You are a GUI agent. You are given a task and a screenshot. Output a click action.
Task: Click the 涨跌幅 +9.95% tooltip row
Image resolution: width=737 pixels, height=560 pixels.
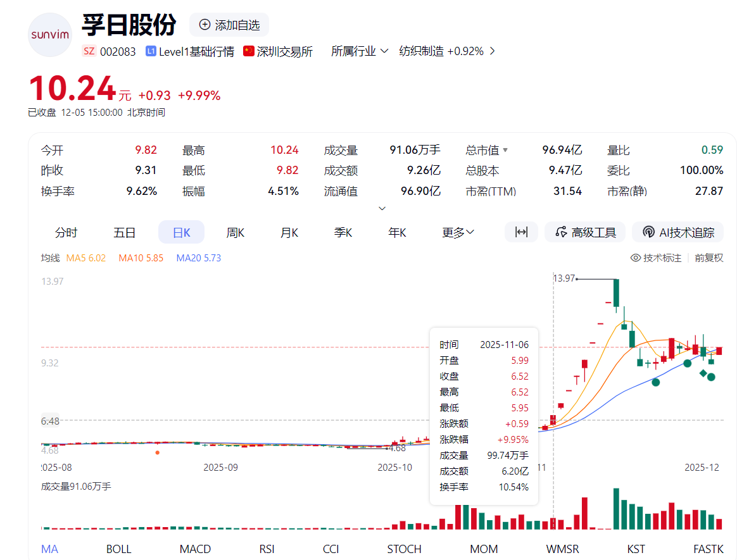(x=484, y=439)
